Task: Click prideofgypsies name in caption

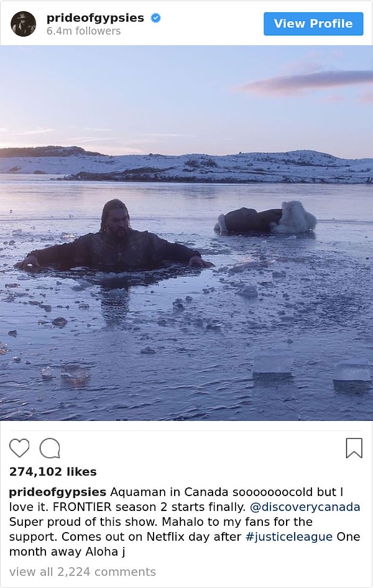Action: tap(57, 492)
